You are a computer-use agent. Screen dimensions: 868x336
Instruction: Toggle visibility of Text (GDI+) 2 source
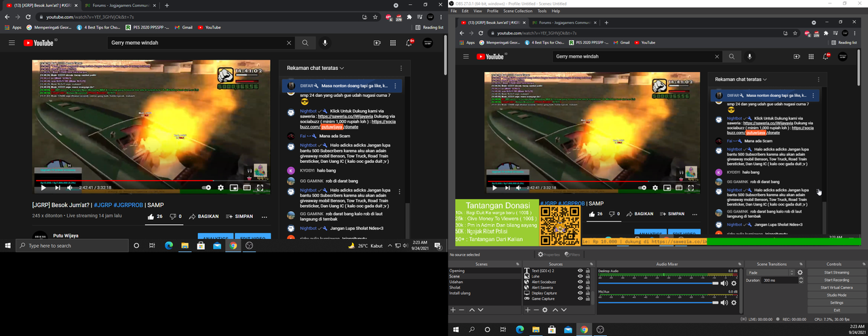point(580,270)
